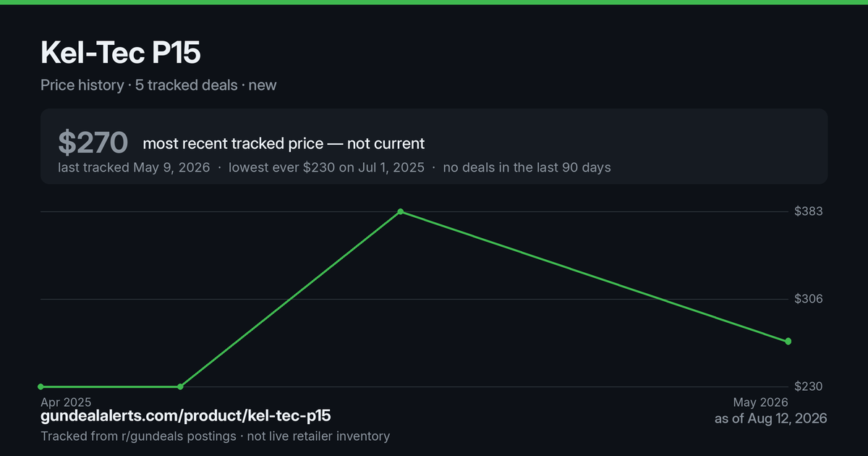Click 'lowest ever $230 on Jul 1, 2025'
This screenshot has height=456, width=868.
coord(326,167)
